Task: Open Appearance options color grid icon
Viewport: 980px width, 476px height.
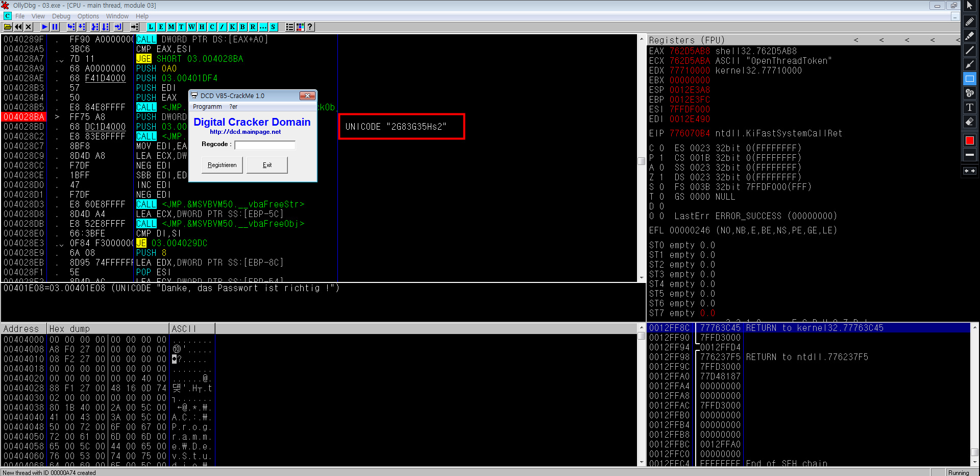Action: click(x=300, y=27)
